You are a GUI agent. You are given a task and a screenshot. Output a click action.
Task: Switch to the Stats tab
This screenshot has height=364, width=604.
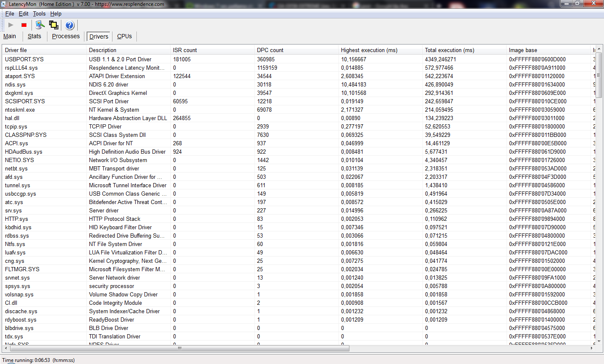34,37
